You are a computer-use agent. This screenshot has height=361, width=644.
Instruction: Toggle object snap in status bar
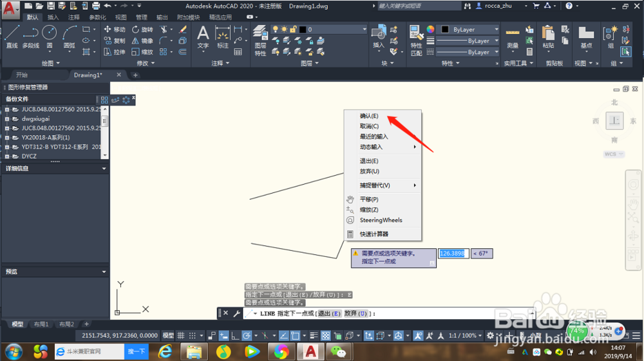296,335
